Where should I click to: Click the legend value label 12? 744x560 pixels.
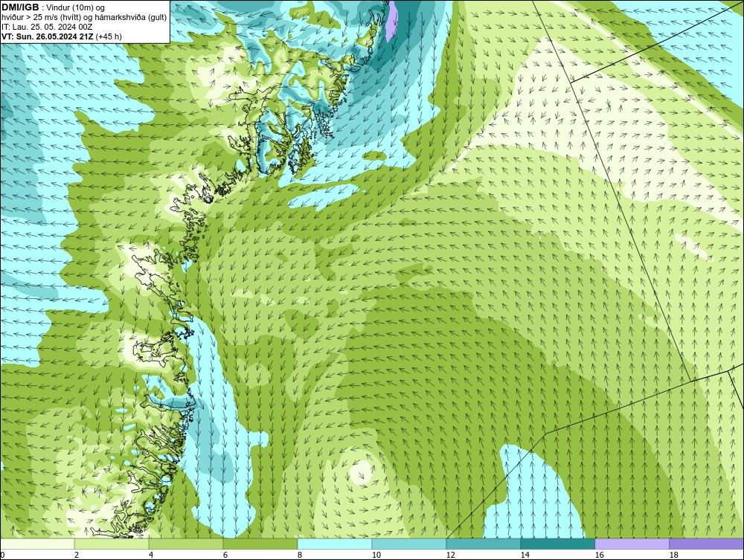point(450,555)
